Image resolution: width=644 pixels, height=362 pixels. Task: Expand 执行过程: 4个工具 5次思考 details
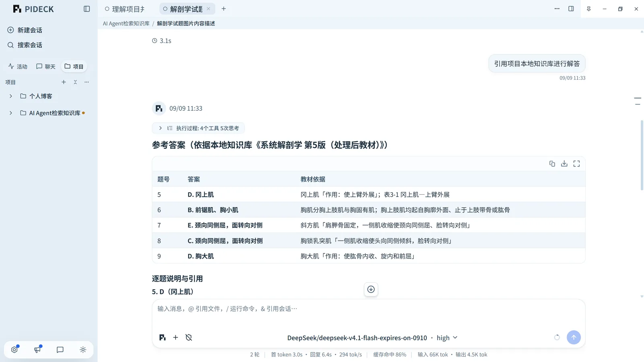coord(198,128)
